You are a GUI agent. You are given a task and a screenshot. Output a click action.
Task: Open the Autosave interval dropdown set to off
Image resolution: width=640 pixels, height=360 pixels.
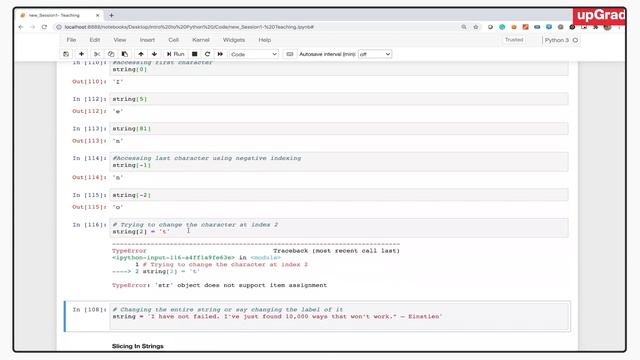coord(375,54)
